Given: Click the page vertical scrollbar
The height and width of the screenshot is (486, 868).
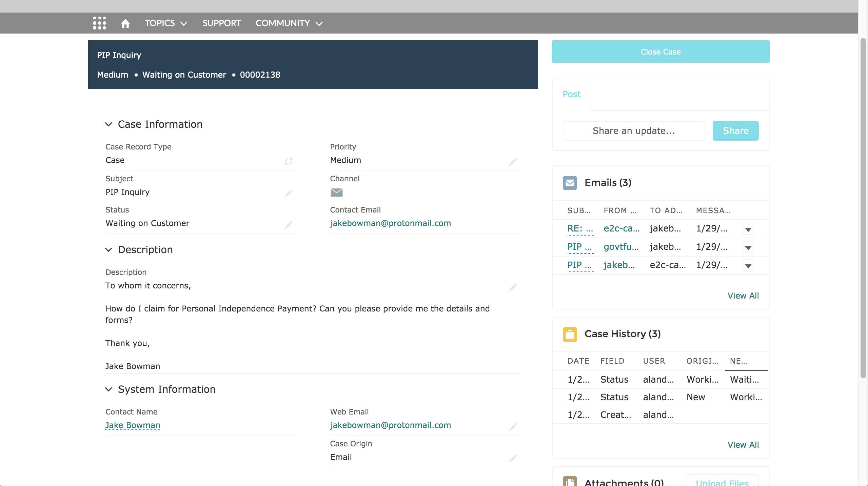Looking at the screenshot, I should click(863, 207).
